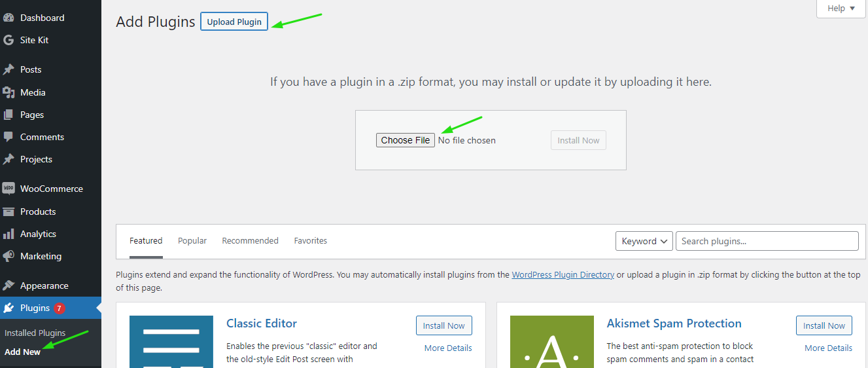868x368 pixels.
Task: Click the Marketing megaphone icon
Action: pyautogui.click(x=9, y=256)
